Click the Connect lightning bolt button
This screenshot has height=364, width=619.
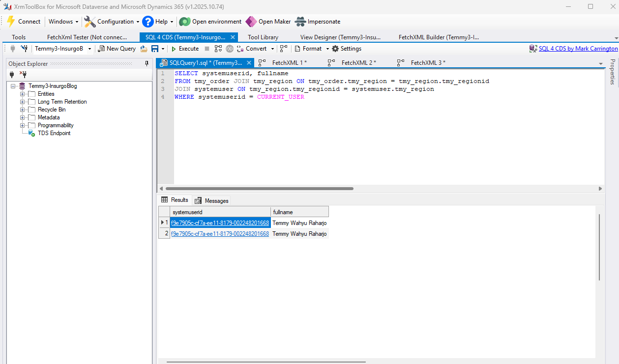tap(24, 22)
